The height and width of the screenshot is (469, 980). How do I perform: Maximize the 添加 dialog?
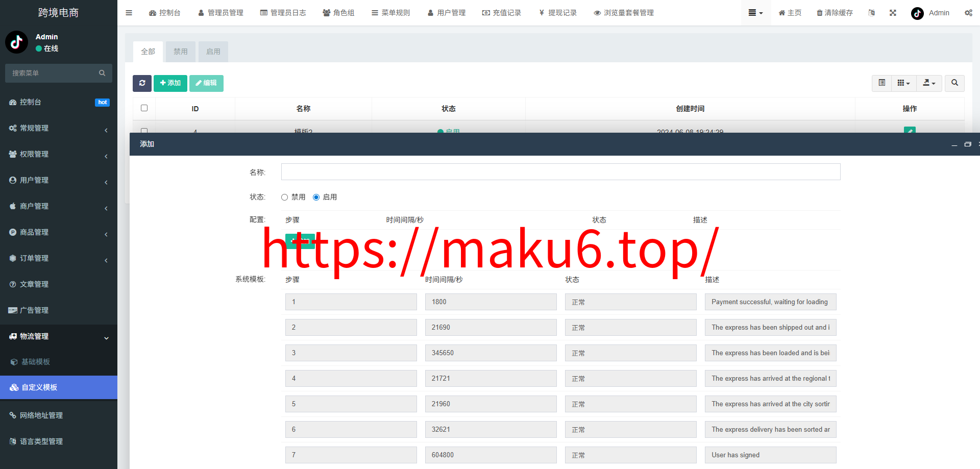click(x=967, y=144)
